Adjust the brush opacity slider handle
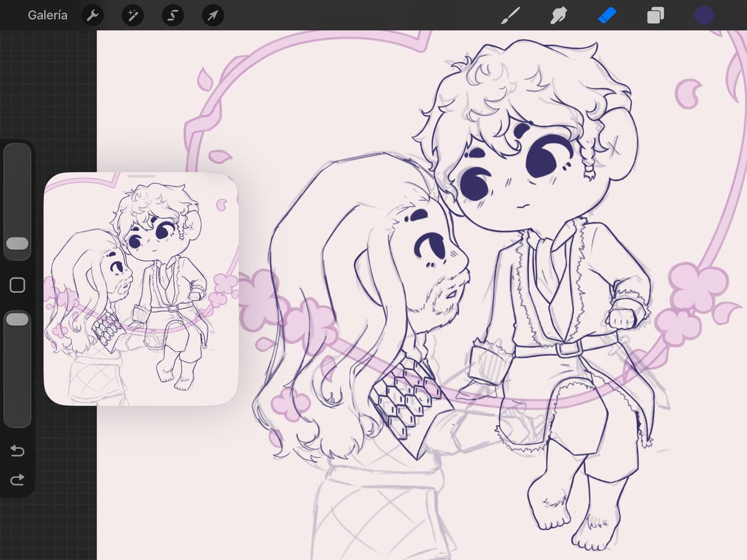The image size is (747, 560). pos(17,319)
